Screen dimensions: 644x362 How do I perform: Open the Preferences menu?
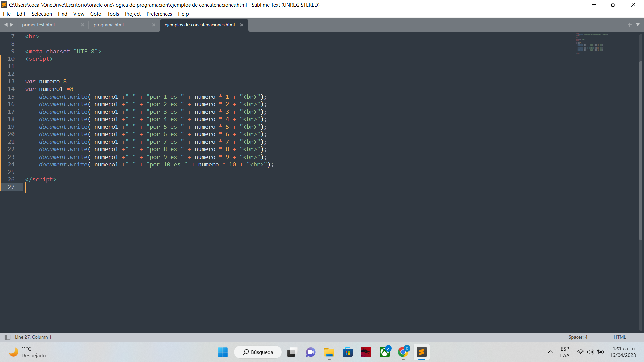click(159, 14)
